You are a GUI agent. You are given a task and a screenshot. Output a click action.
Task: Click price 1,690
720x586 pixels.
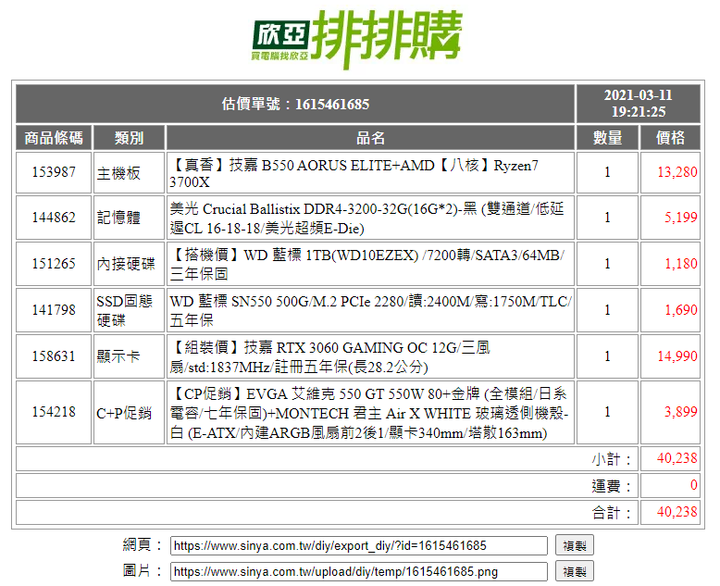pyautogui.click(x=681, y=310)
